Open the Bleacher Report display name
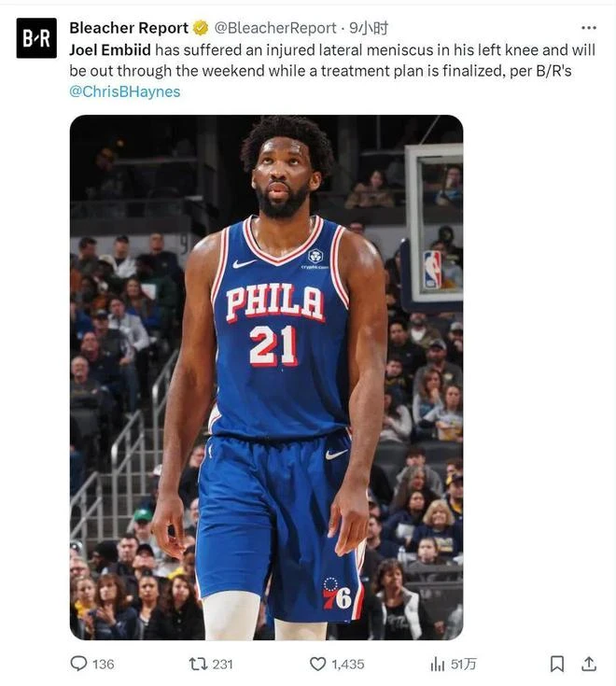 tap(129, 28)
